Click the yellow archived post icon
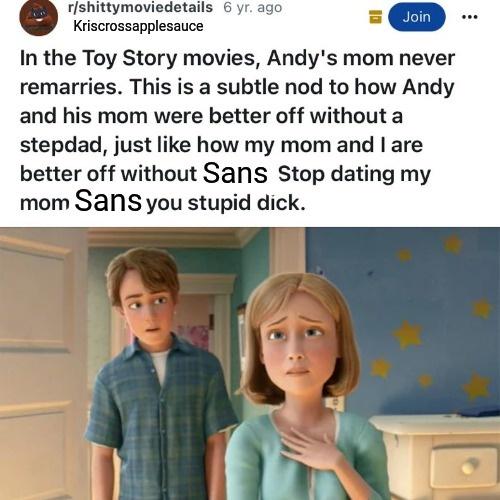 coord(375,17)
